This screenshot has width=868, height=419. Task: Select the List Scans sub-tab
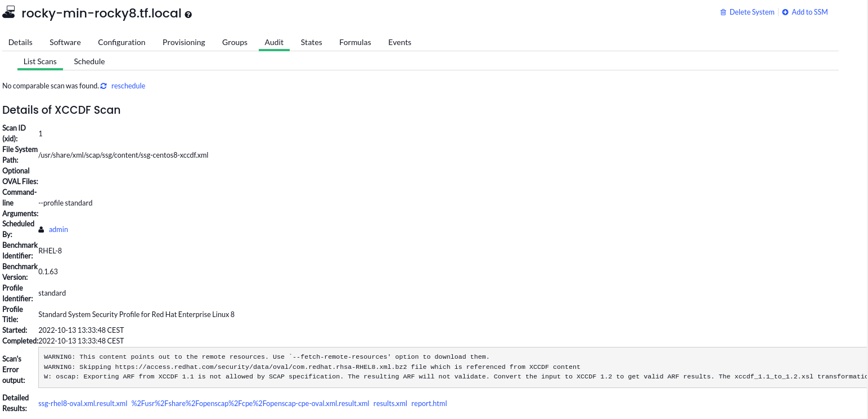pyautogui.click(x=40, y=61)
